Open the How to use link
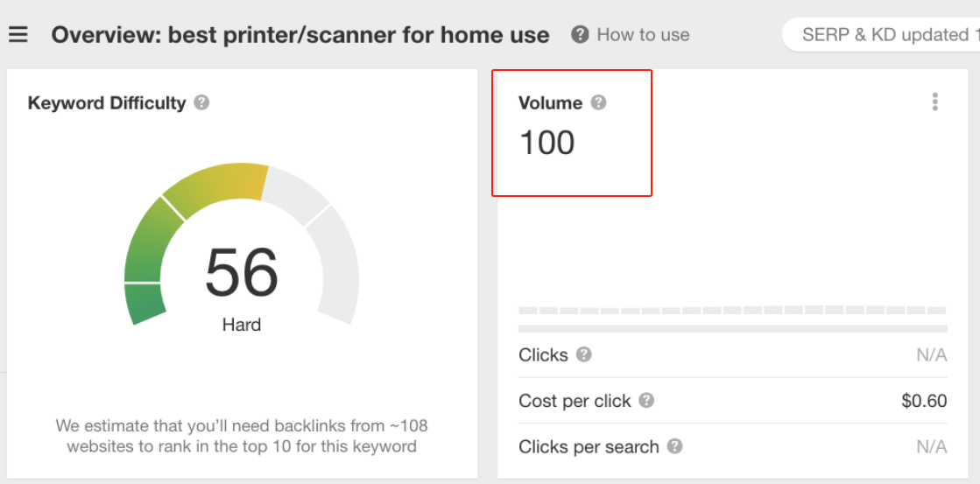Screen dimensions: 980x484 tap(643, 35)
